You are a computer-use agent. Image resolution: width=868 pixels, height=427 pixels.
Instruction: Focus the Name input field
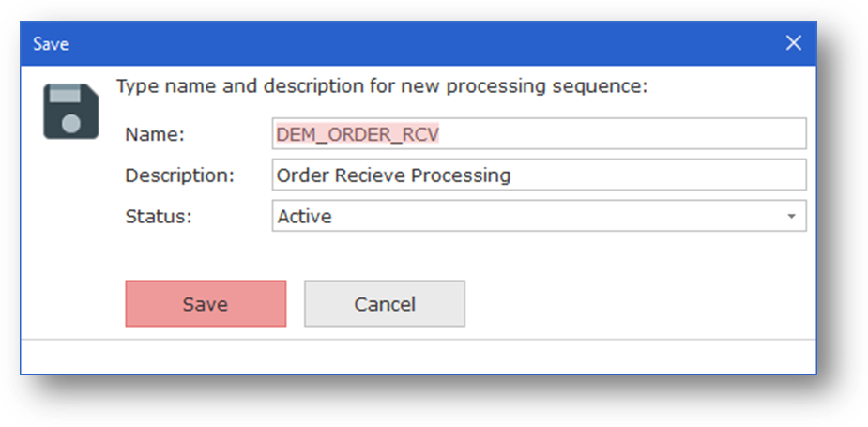539,134
